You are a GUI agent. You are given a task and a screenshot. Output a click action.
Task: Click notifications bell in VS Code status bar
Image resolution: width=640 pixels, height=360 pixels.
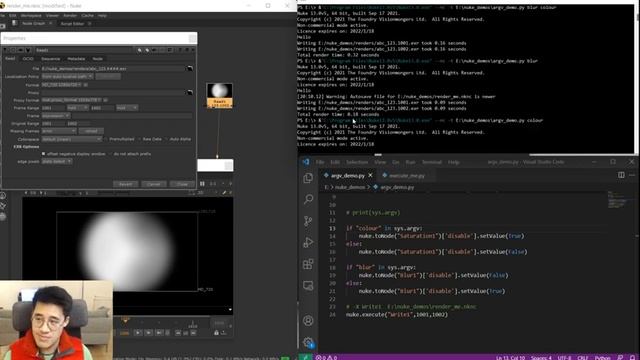coord(632,358)
